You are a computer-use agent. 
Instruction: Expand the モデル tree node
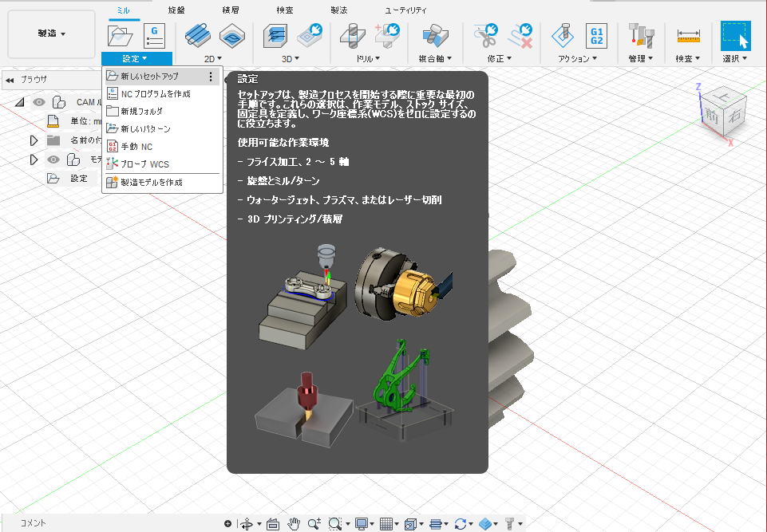coord(34,160)
